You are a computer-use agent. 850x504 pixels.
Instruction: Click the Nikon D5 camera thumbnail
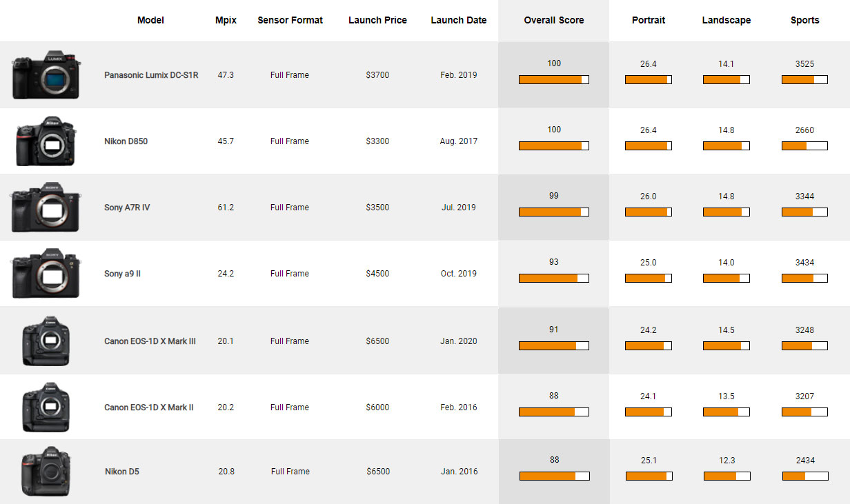click(46, 472)
